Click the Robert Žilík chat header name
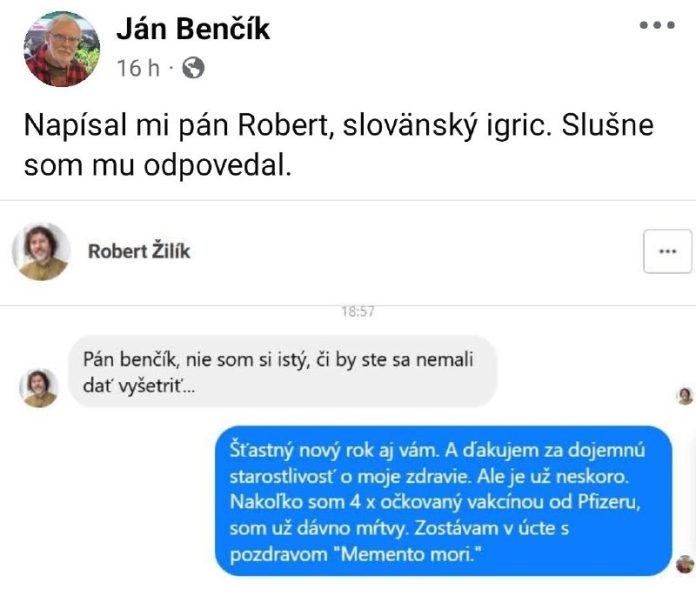 tap(139, 251)
